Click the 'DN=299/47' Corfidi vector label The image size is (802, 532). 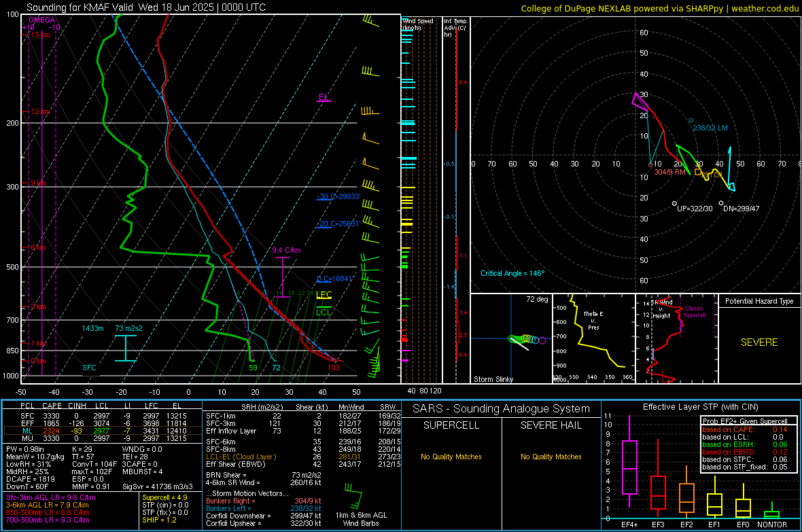click(741, 209)
